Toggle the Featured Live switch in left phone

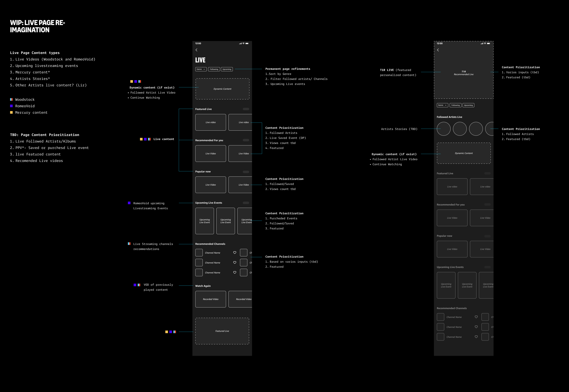(x=246, y=109)
